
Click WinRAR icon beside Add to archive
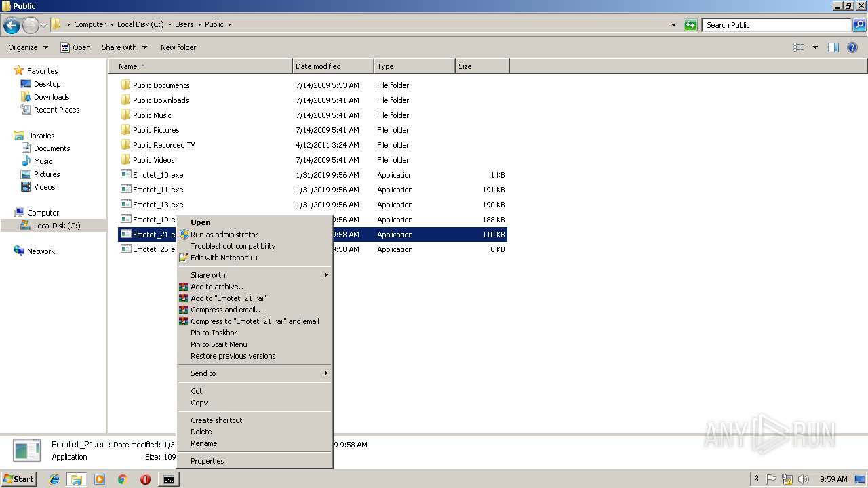[183, 287]
